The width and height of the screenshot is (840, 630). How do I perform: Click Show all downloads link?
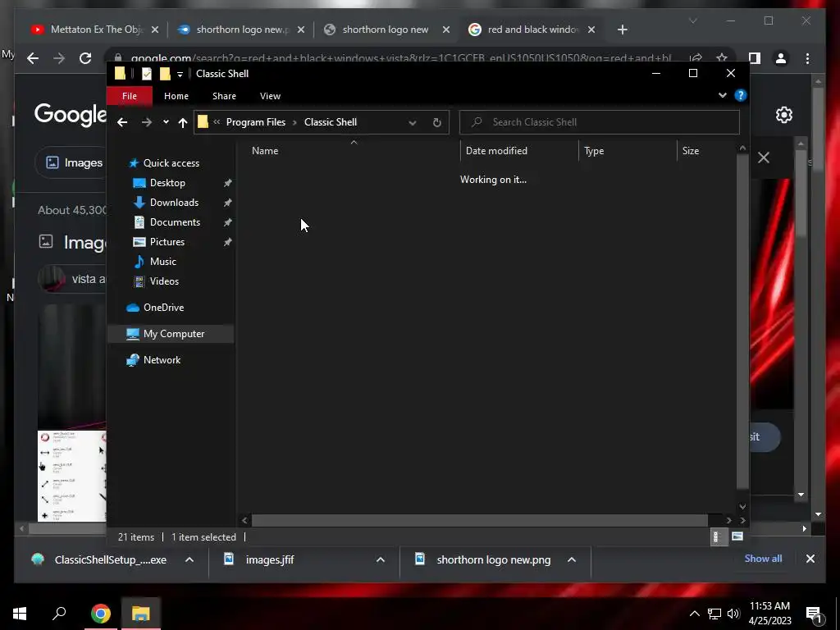tap(763, 558)
